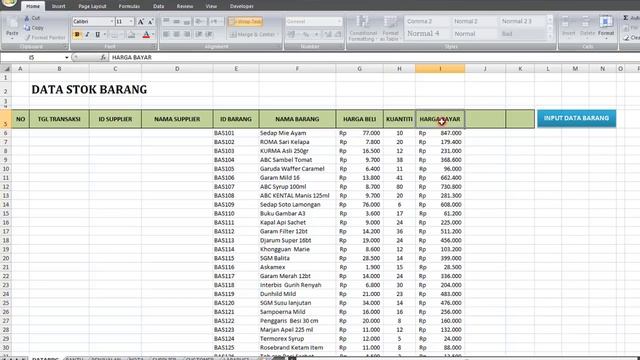Click the Accounting Number Format icon
The height and width of the screenshot is (360, 640).
point(291,35)
